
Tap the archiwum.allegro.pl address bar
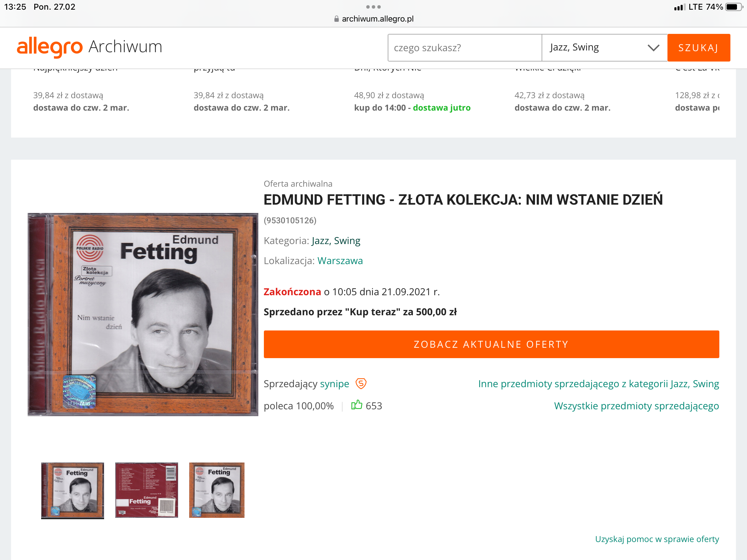click(377, 19)
